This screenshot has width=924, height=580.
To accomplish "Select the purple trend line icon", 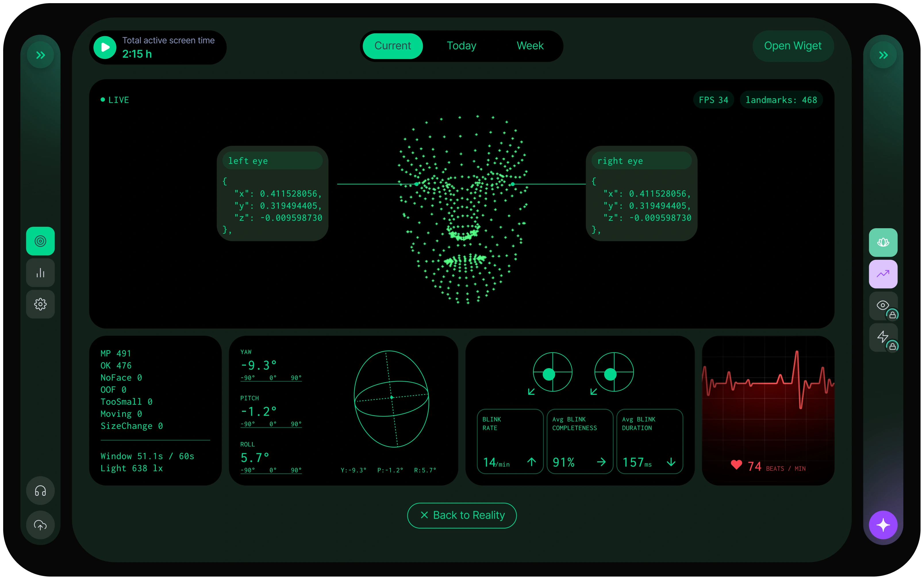I will click(x=883, y=274).
